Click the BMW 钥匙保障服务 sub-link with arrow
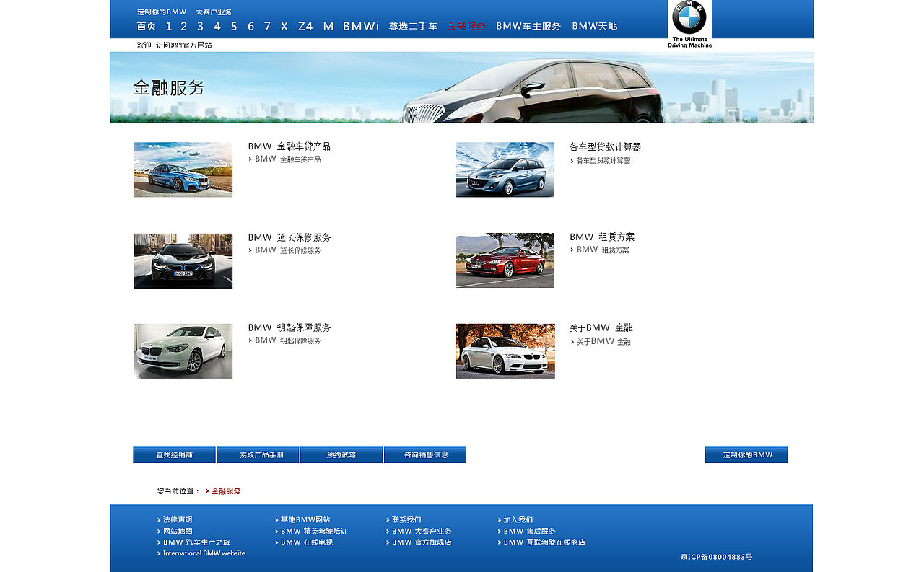 285,340
